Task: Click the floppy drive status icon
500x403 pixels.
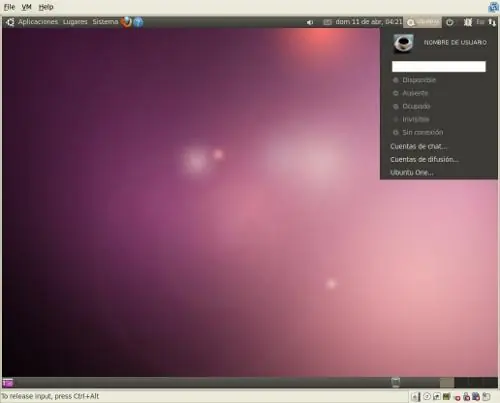Action: pyautogui.click(x=437, y=396)
